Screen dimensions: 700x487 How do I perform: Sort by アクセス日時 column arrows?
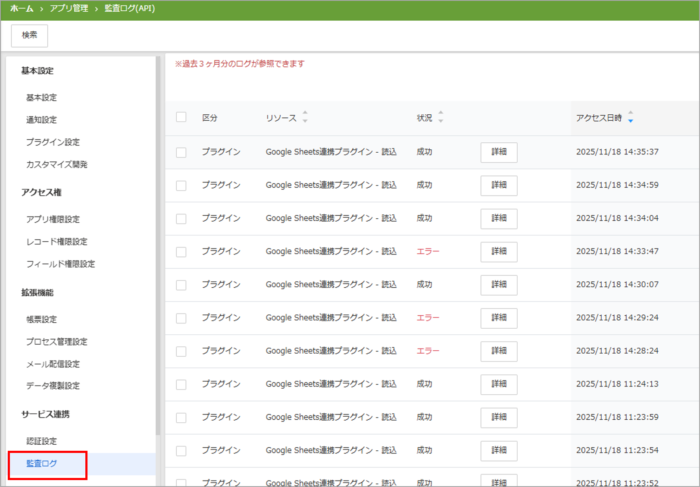point(630,118)
